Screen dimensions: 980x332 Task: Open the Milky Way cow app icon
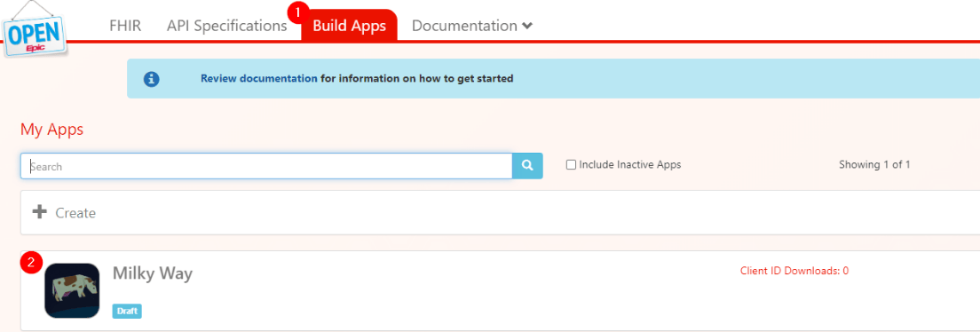(x=72, y=291)
